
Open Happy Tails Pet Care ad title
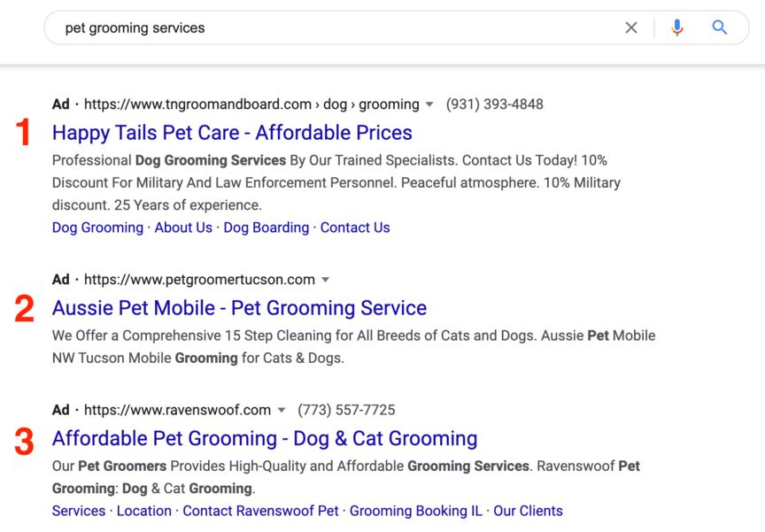pos(232,133)
